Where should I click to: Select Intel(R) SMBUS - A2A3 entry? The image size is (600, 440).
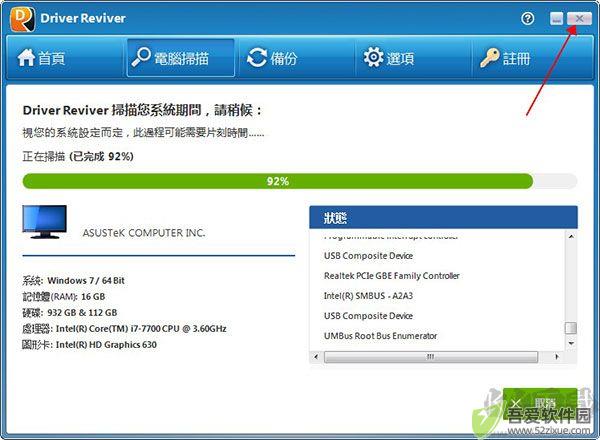click(368, 296)
